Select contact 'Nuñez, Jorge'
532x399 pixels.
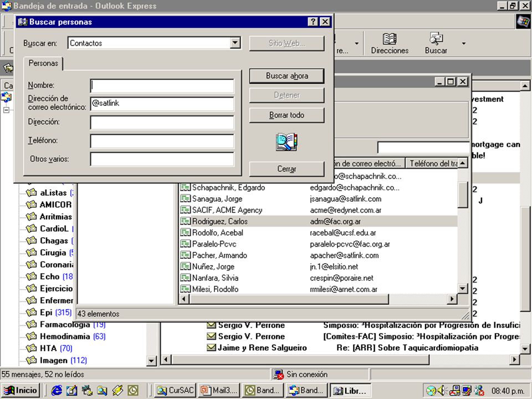tap(213, 267)
